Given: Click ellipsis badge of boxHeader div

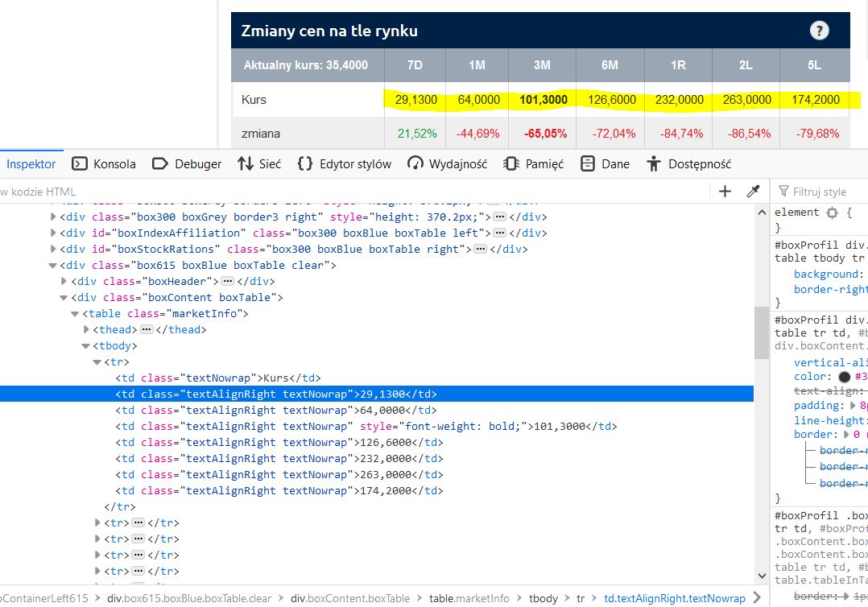Looking at the screenshot, I should 228,281.
